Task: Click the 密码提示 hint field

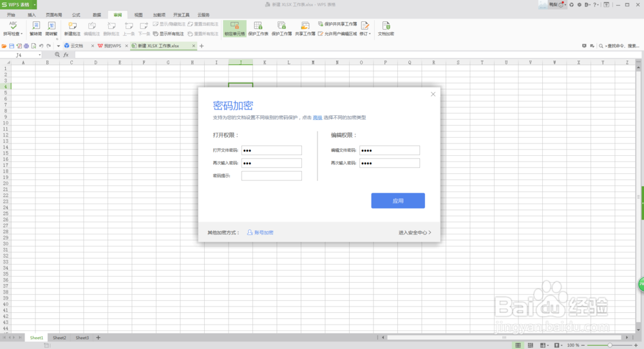Action: point(272,176)
